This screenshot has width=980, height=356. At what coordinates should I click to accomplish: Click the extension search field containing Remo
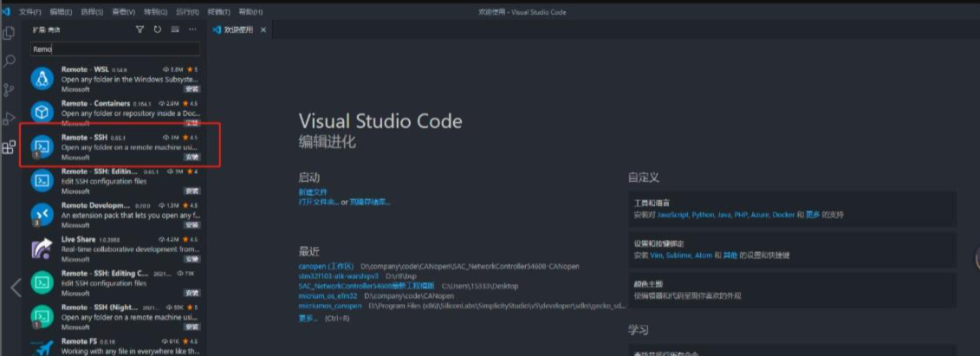coord(115,49)
